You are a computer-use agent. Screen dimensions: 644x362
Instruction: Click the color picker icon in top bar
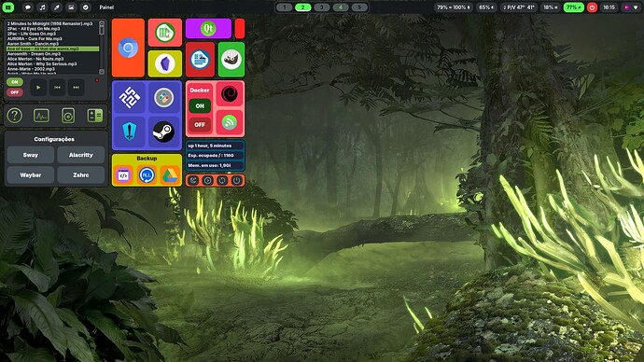pos(56,7)
